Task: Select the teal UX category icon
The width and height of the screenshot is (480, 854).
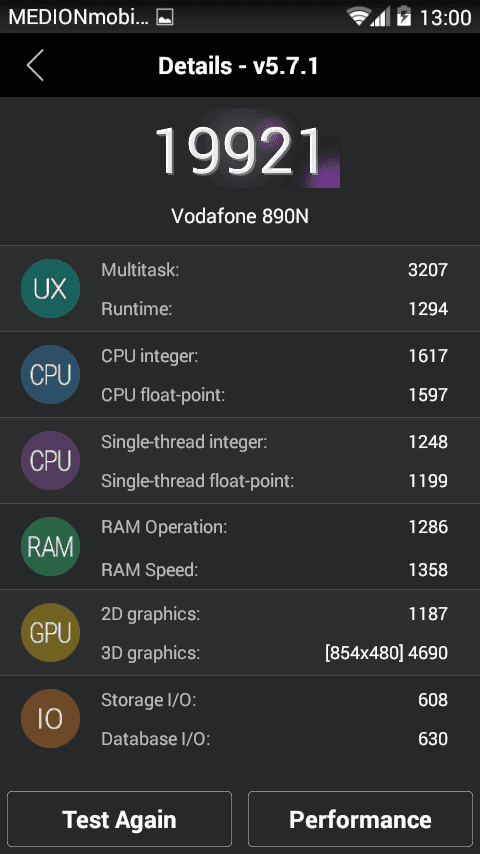Action: coord(50,289)
